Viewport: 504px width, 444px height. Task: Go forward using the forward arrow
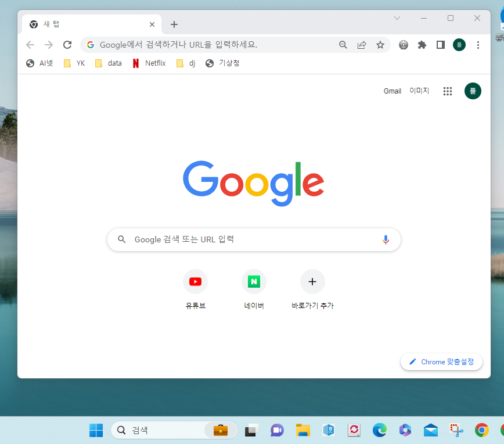pyautogui.click(x=49, y=45)
